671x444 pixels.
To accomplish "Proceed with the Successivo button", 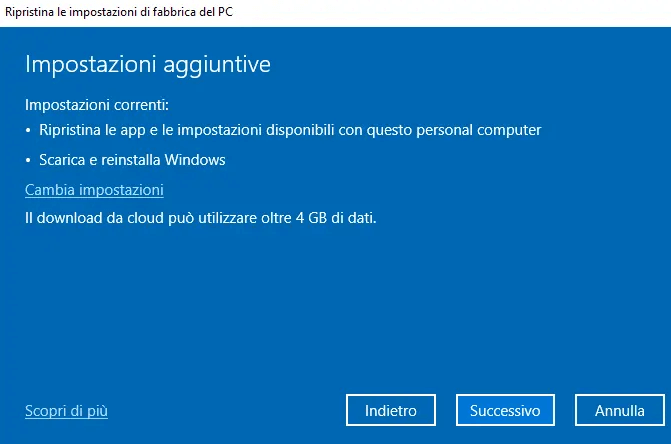I will [x=505, y=410].
